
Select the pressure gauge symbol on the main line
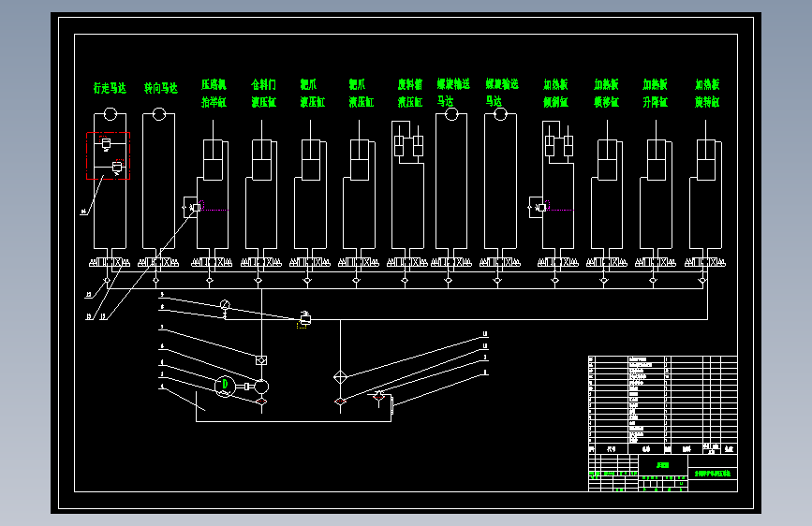coord(225,305)
